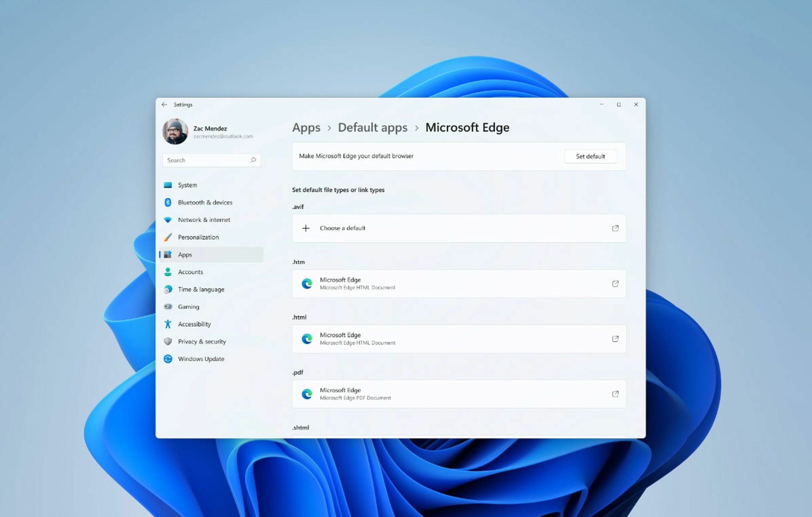
Task: Click the Privacy & security shield icon
Action: tap(168, 341)
